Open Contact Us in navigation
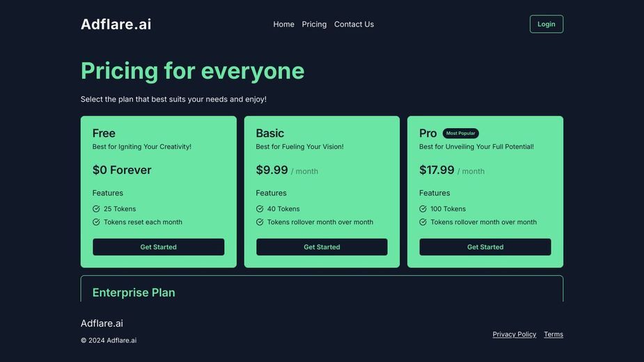644x362 pixels. point(354,24)
